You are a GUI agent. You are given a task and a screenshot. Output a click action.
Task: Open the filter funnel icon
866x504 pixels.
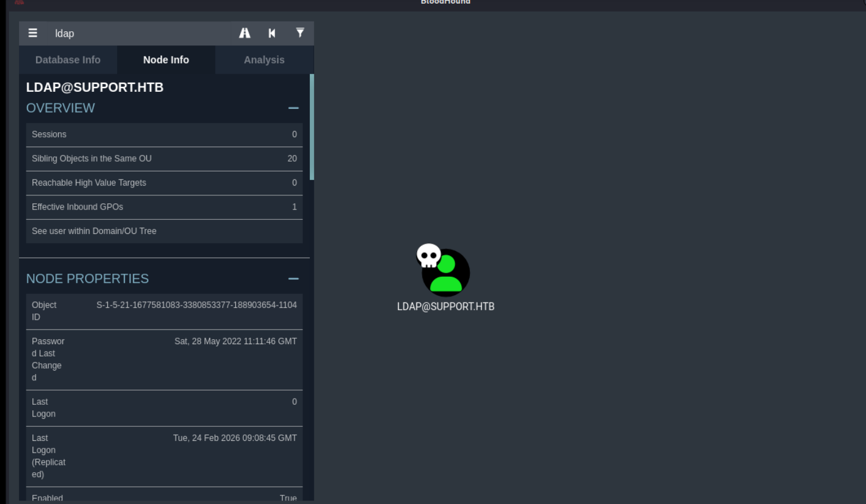300,33
